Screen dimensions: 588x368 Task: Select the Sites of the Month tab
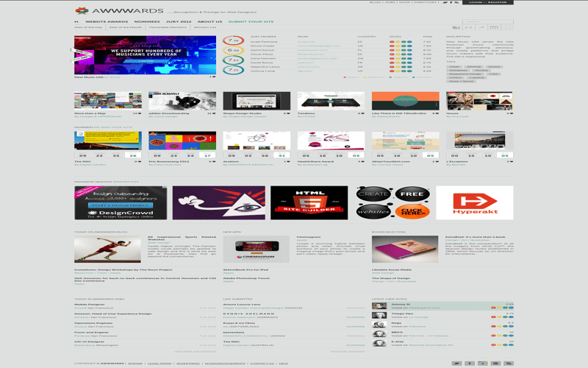tap(126, 27)
